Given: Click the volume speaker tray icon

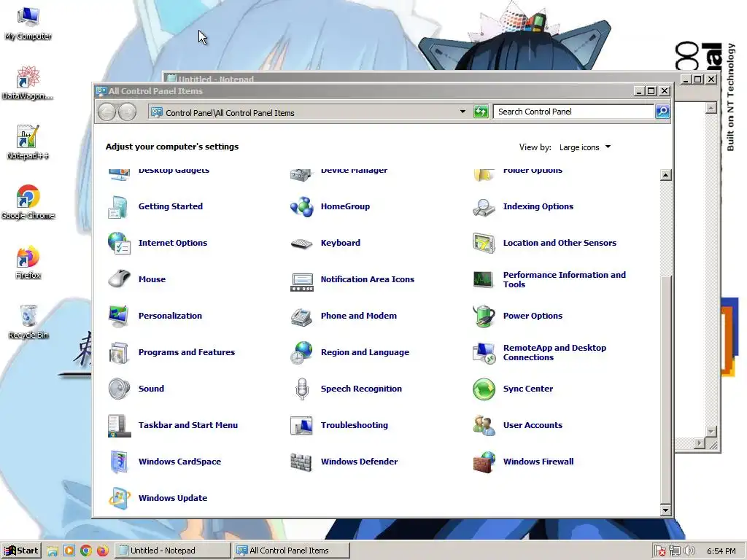Looking at the screenshot, I should 689,551.
